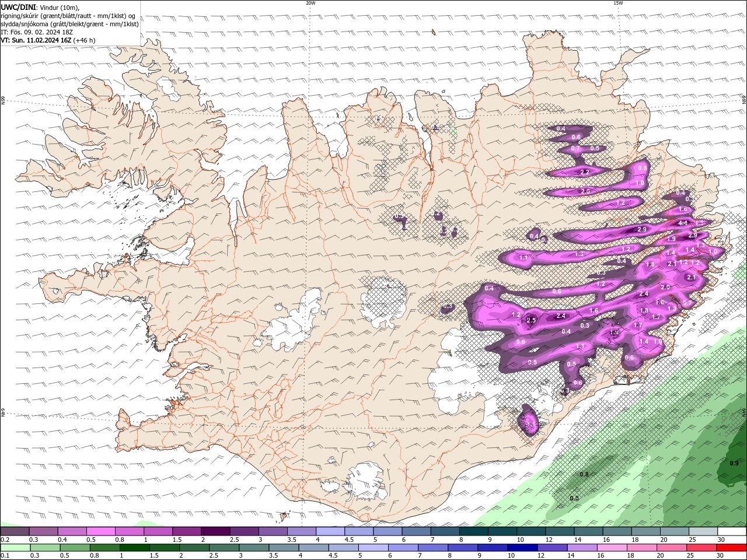Click the 0.9 rain value in the dark green area
Image resolution: width=747 pixels, height=560 pixels.
734,463
